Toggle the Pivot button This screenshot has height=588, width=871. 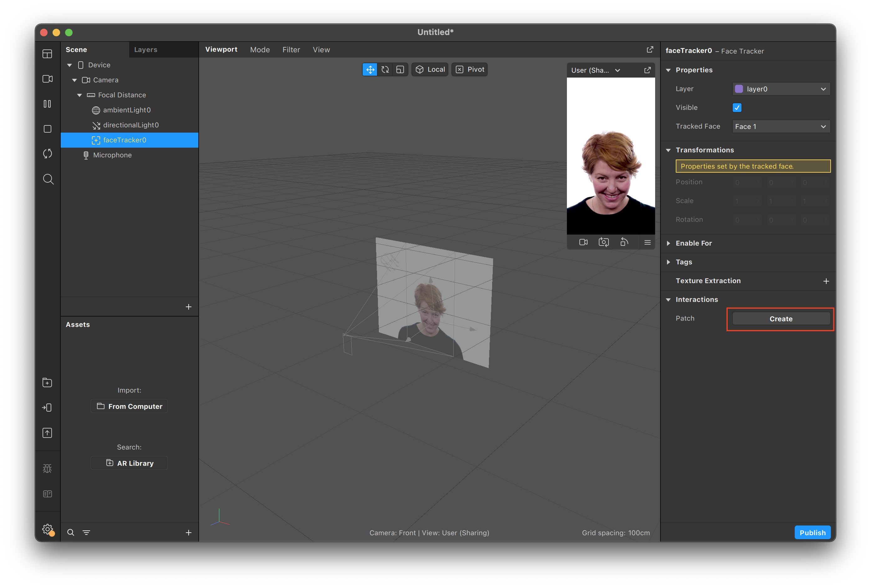click(x=470, y=69)
